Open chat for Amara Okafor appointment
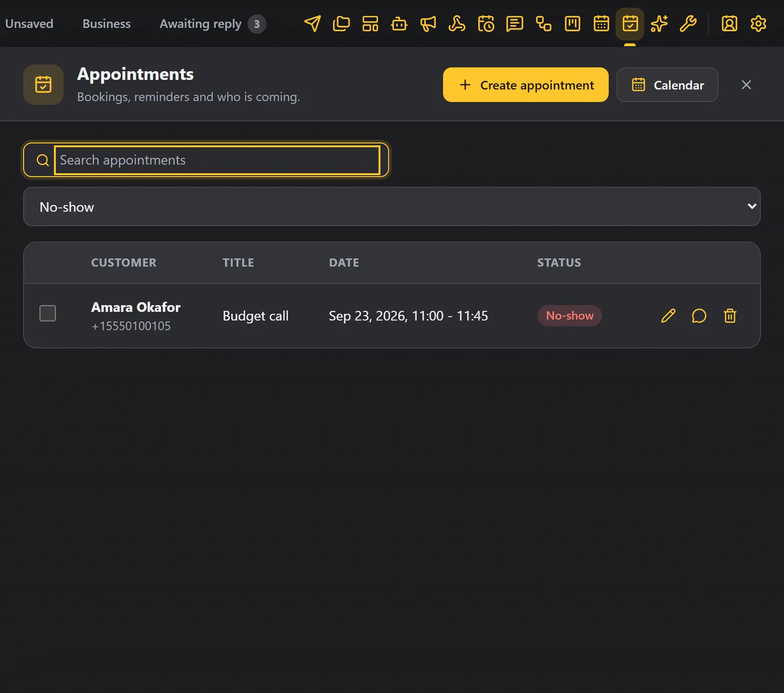 (699, 316)
